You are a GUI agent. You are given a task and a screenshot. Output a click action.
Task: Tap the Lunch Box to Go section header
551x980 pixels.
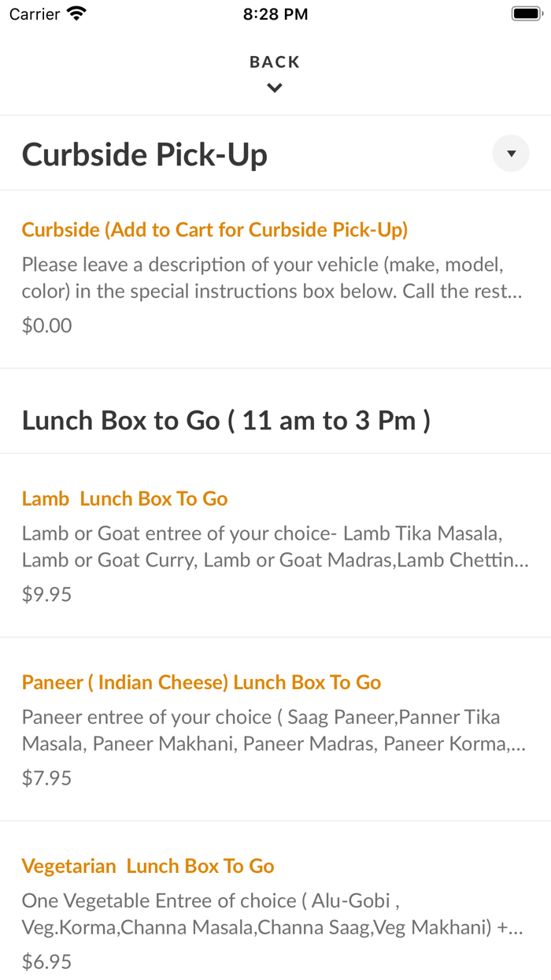tap(226, 421)
